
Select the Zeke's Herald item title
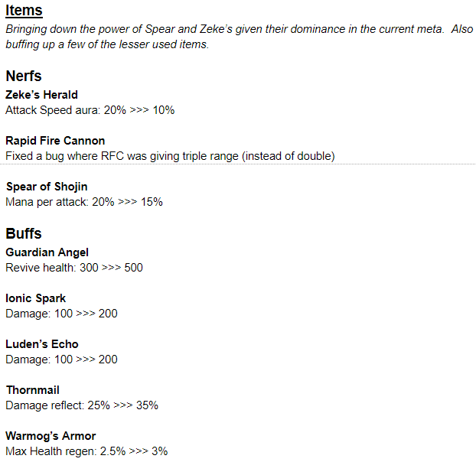pos(41,95)
